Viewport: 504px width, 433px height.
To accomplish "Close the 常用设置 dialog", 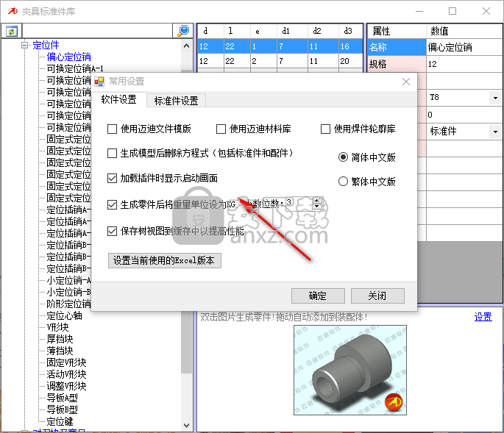I will pyautogui.click(x=406, y=82).
